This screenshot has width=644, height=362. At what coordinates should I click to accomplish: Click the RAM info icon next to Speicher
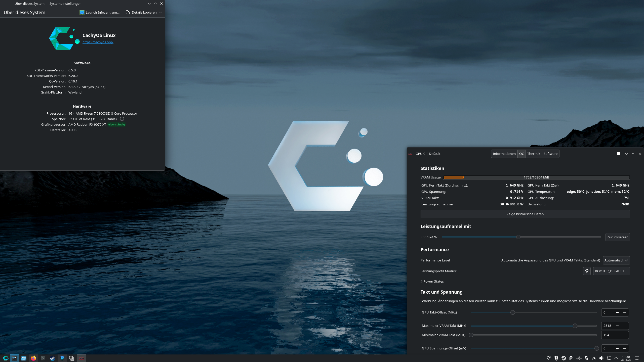click(x=122, y=119)
